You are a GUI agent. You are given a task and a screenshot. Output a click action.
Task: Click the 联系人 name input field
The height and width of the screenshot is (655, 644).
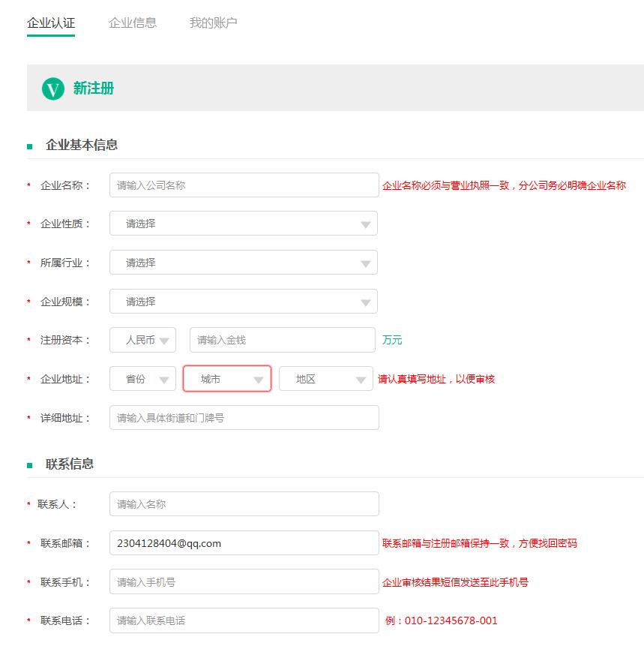pos(244,504)
